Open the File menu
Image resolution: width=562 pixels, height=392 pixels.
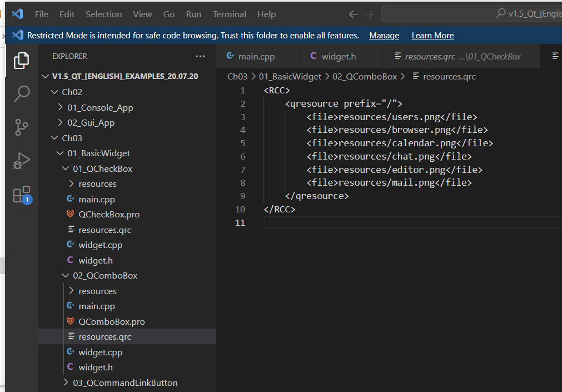click(x=42, y=14)
